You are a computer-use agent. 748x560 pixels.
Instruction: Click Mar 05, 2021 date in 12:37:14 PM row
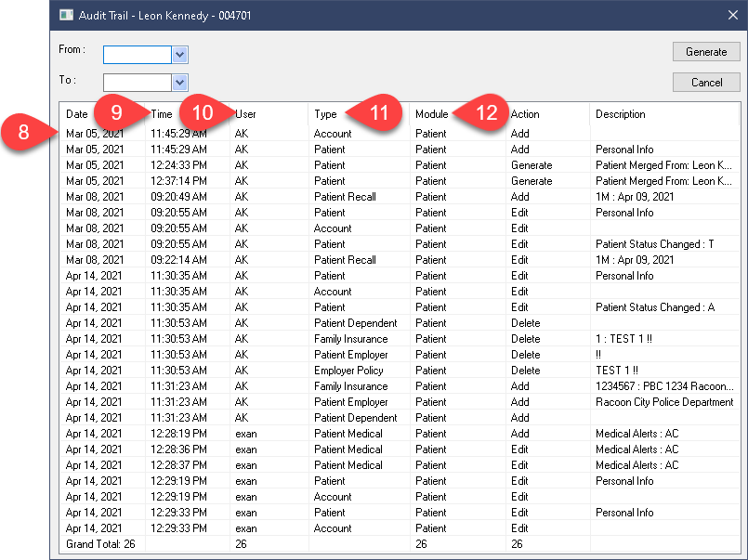click(95, 181)
